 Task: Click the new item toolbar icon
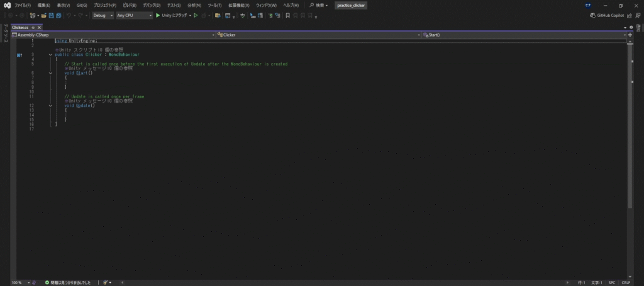pyautogui.click(x=33, y=15)
